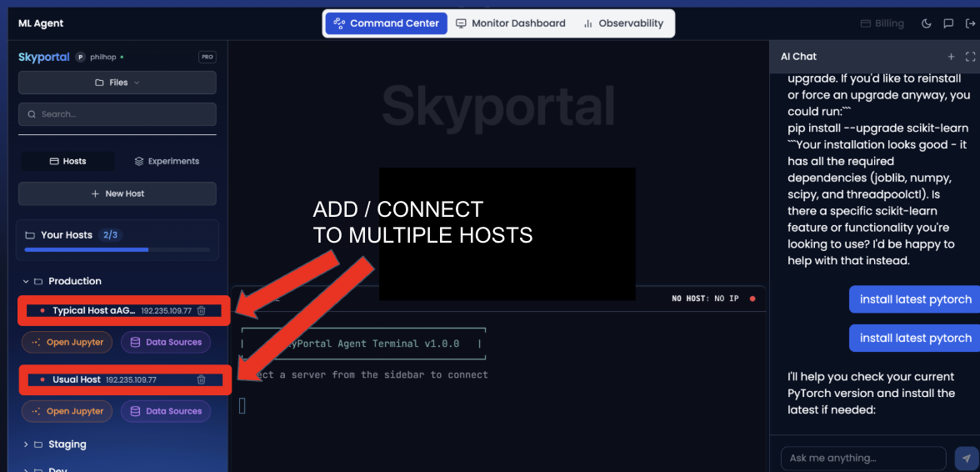Click the sidebar Search field

[117, 114]
